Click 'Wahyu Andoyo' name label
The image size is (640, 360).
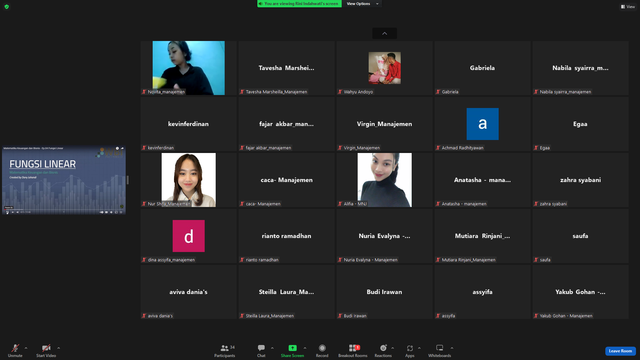358,92
